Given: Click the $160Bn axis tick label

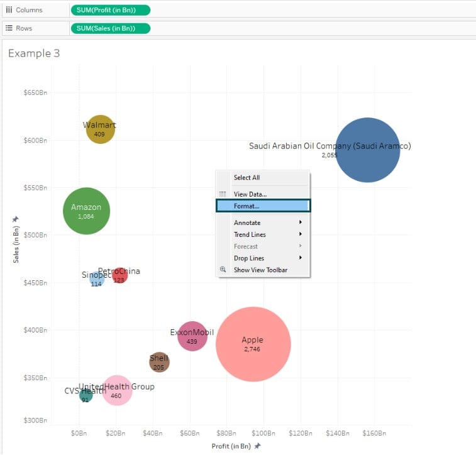Looking at the screenshot, I should [x=374, y=433].
